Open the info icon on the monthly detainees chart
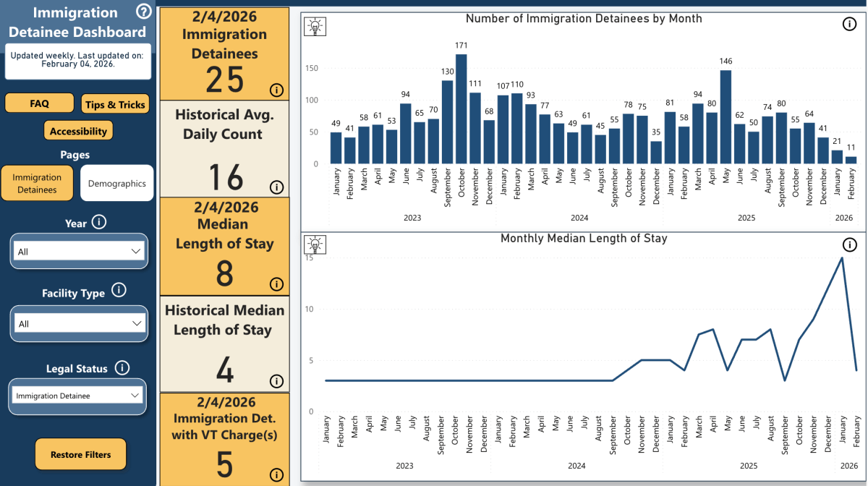Image resolution: width=868 pixels, height=486 pixels. (850, 23)
